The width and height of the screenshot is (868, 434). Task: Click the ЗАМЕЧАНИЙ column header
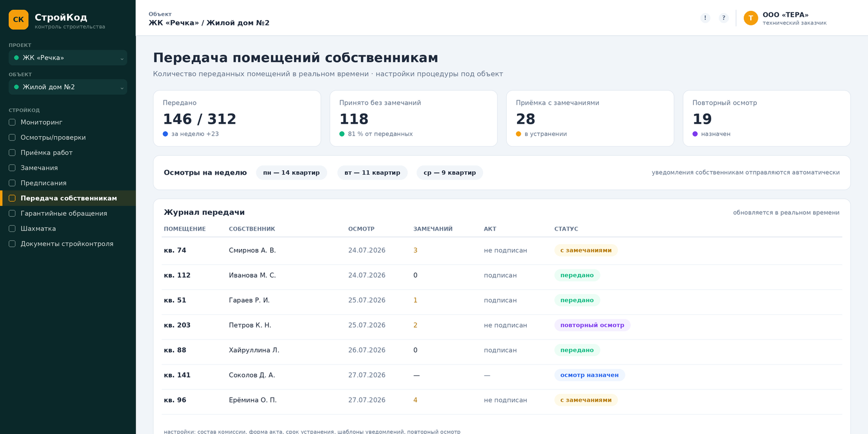(433, 229)
